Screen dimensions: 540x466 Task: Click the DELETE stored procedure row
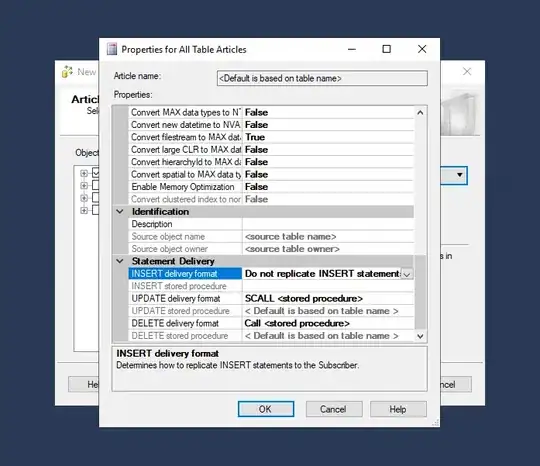coord(271,335)
